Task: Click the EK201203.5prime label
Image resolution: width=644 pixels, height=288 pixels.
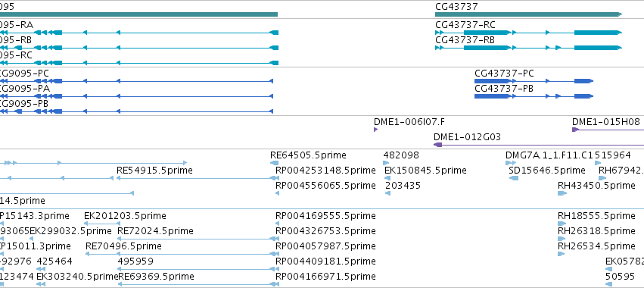Action: click(125, 216)
